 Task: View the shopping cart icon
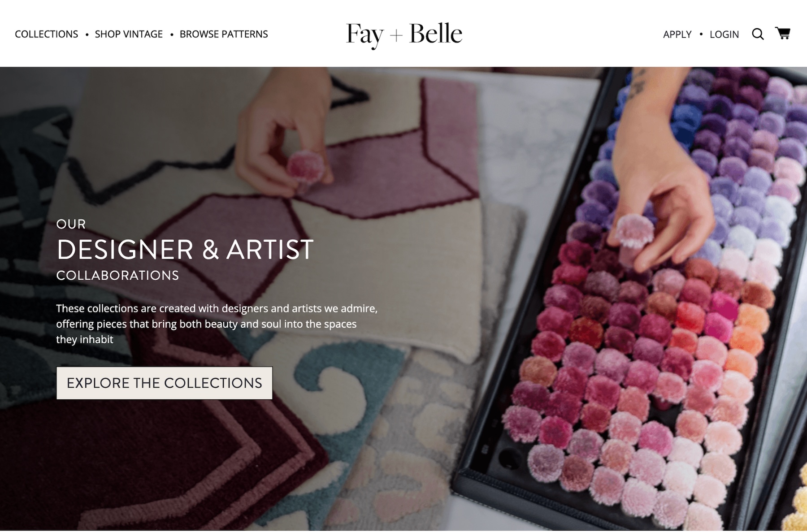click(x=783, y=33)
